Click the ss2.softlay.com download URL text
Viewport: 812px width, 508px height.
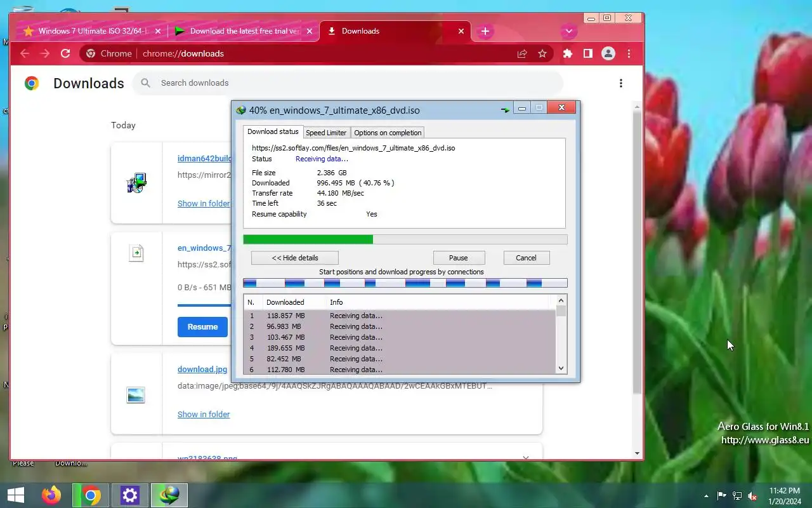[x=353, y=148]
